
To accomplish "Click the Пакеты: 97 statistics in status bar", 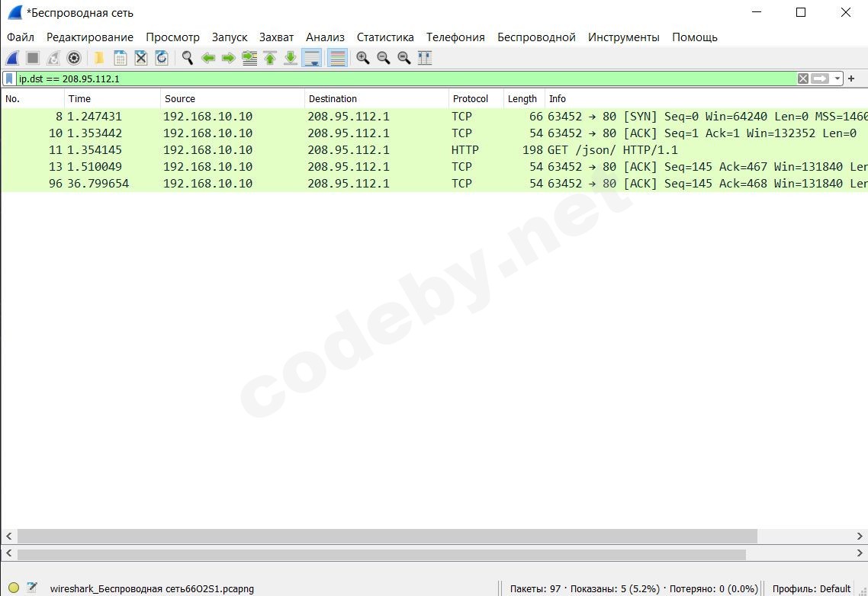I will (634, 589).
